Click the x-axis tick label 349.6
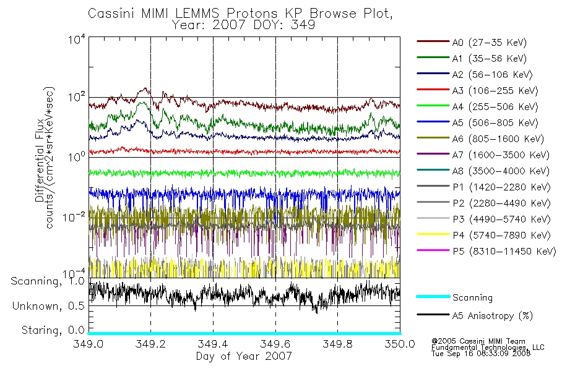 pos(275,344)
